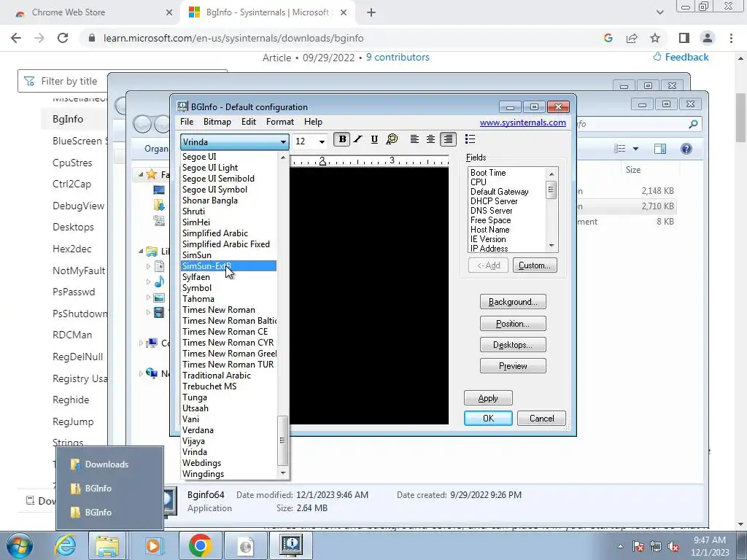This screenshot has height=560, width=747.
Task: Click the Chrome share icon
Action: pos(632,38)
